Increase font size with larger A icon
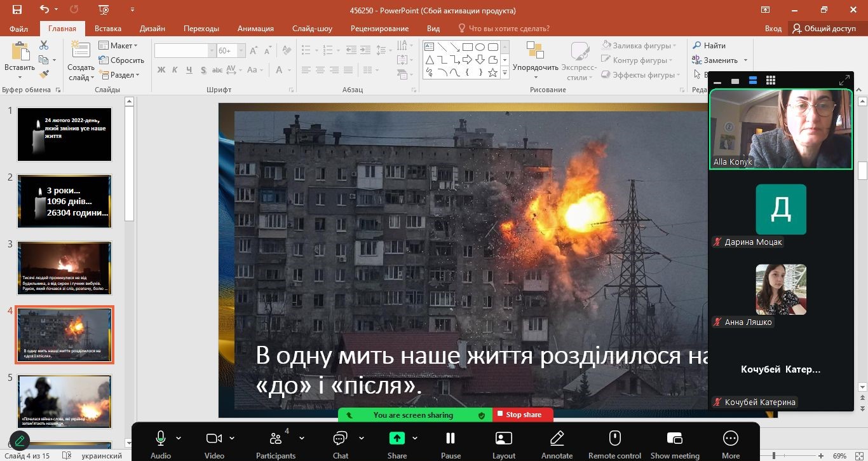The width and height of the screenshot is (868, 461). (x=254, y=51)
